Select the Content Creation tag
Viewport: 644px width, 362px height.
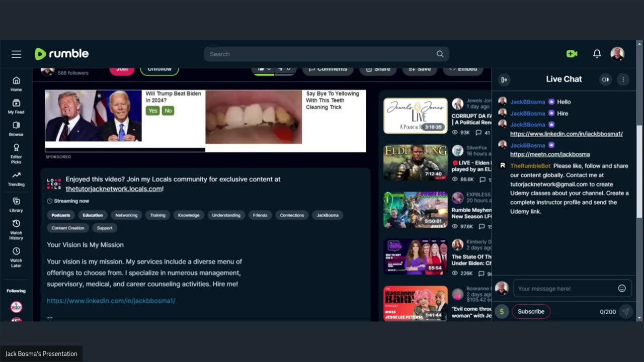point(68,228)
